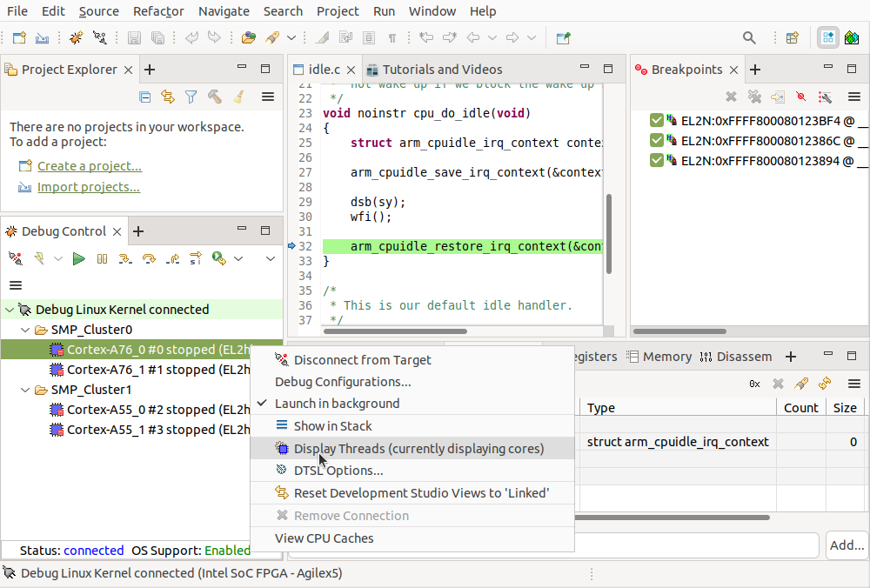Toggle breakpoint EL2N:0xFFFF800080123894 checkbox
Image resolution: width=870 pixels, height=588 pixels.
coord(657,160)
